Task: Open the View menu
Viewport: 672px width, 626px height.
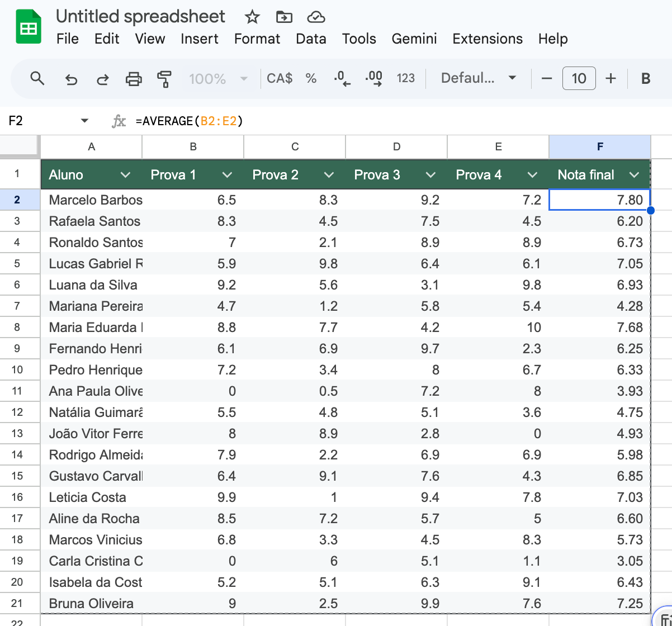Action: (150, 39)
